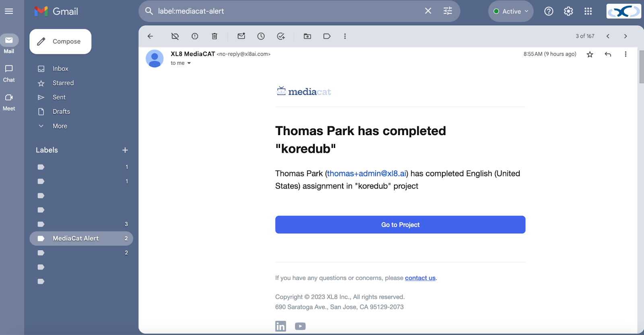Open the Google apps grid
The image size is (644, 335).
pyautogui.click(x=588, y=11)
